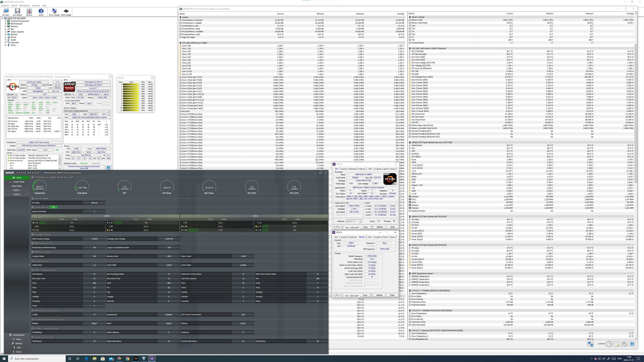The width and height of the screenshot is (644, 362).
Task: Click Core 0 clock bar in CPU #0 window
Action: (131, 85)
